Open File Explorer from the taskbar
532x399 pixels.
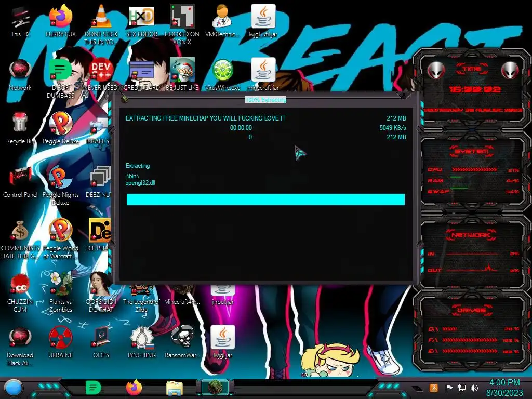[175, 389]
